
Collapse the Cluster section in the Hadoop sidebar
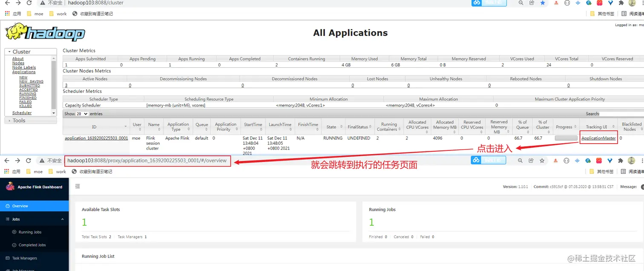pos(30,52)
